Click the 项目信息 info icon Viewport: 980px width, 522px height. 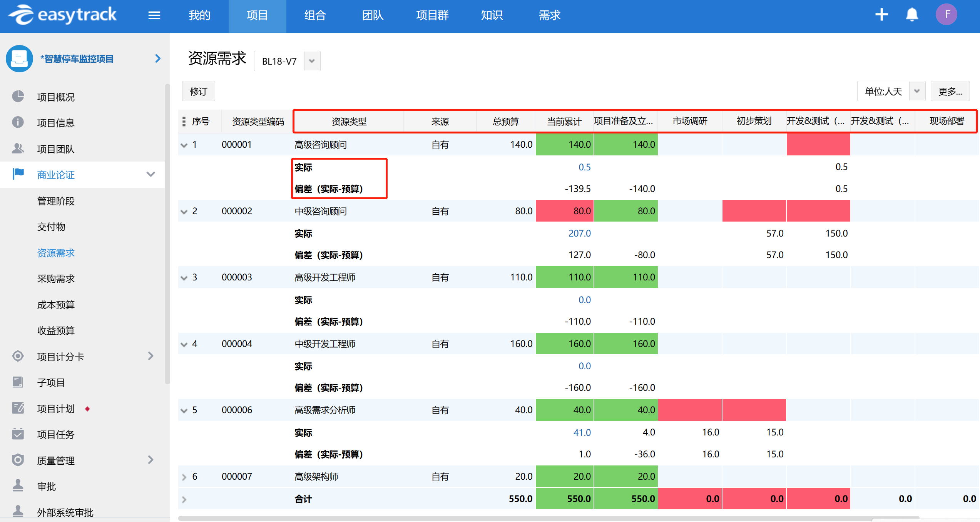[x=18, y=122]
